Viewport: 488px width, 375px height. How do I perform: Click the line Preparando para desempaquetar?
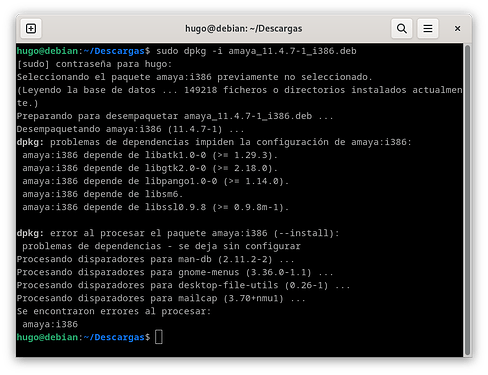click(x=175, y=116)
